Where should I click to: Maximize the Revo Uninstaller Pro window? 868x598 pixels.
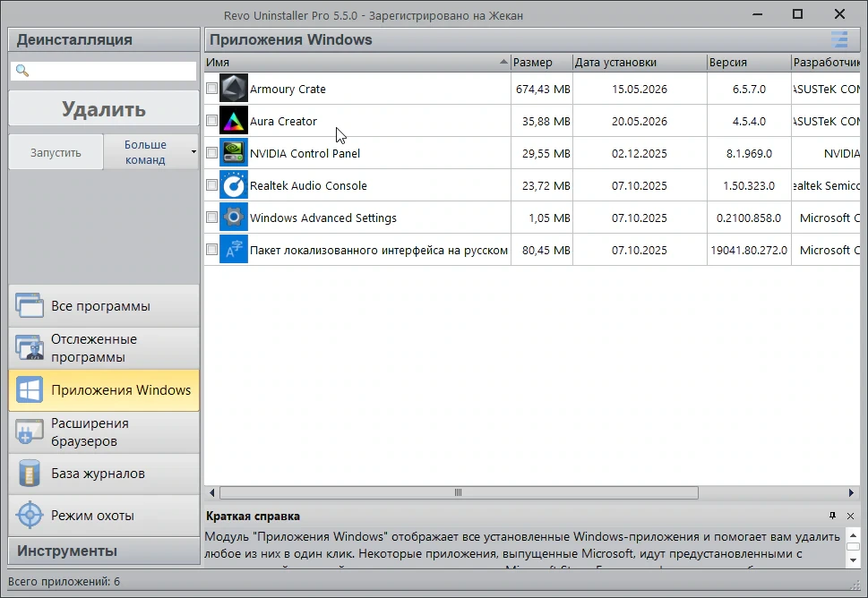(x=798, y=14)
